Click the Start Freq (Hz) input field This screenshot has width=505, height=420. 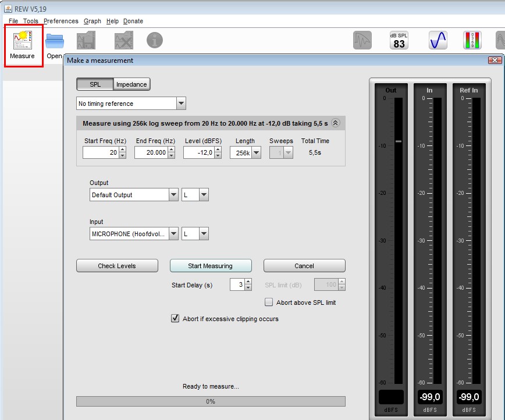[100, 152]
